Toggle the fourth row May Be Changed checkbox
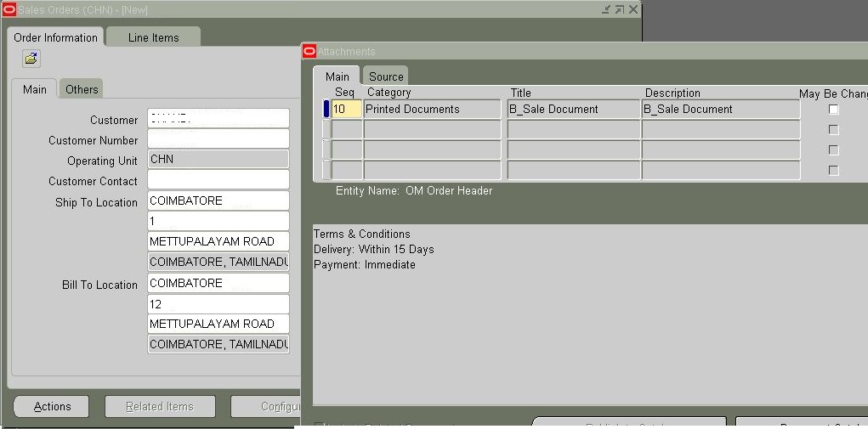The width and height of the screenshot is (868, 429). click(x=833, y=171)
